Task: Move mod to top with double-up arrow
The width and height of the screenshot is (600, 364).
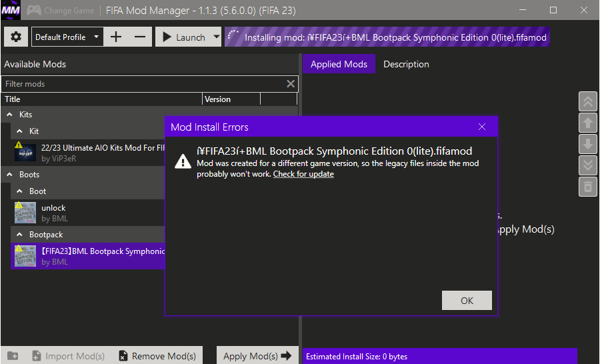Action: (588, 101)
